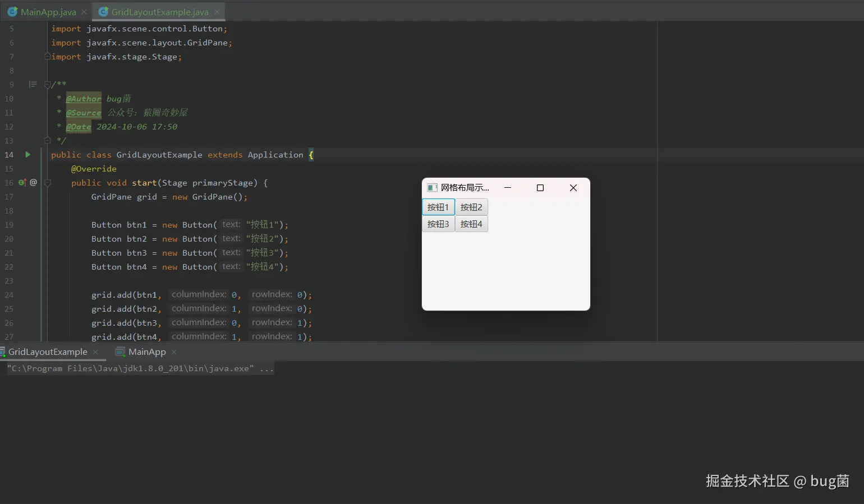Click the primaryStage parameter on line 16

(x=223, y=183)
